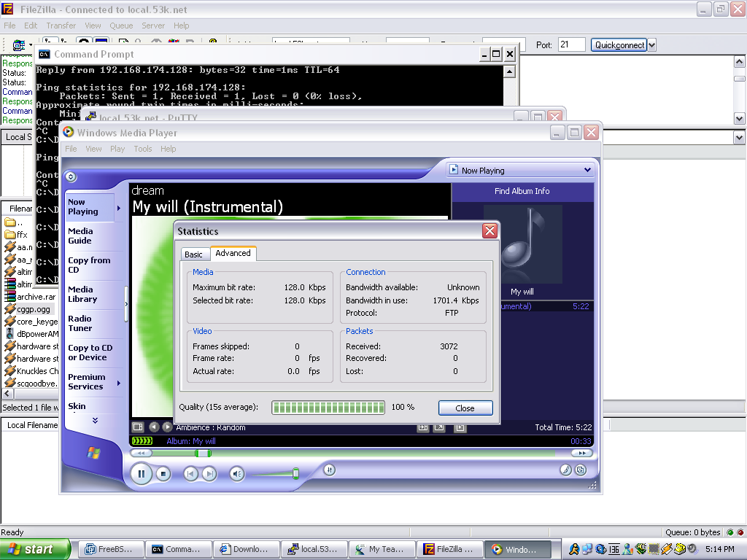The height and width of the screenshot is (560, 747).
Task: Select previous visualization arrow
Action: [x=154, y=427]
